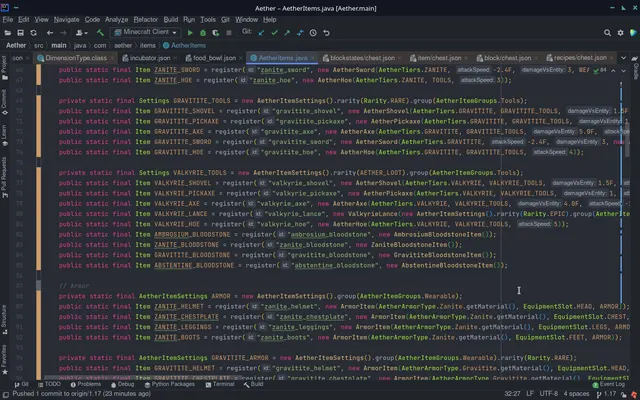Navigate Forward using the right arrow icon
The width and height of the screenshot is (640, 400).
pos(63,33)
